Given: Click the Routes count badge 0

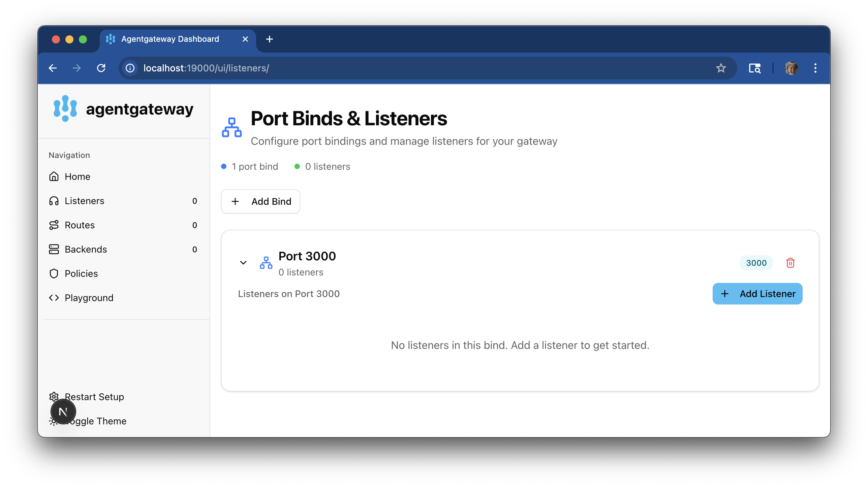Looking at the screenshot, I should point(195,225).
